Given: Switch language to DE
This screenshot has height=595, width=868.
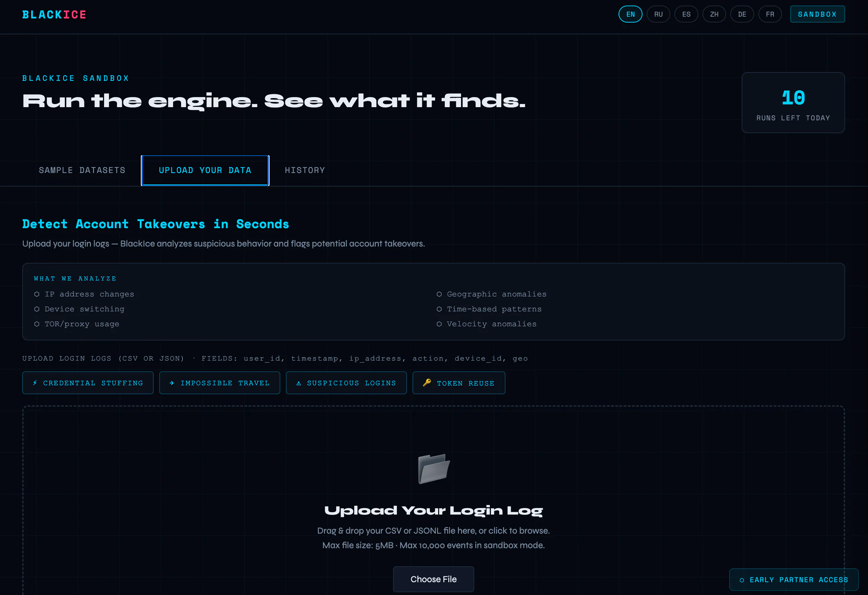Looking at the screenshot, I should point(742,14).
